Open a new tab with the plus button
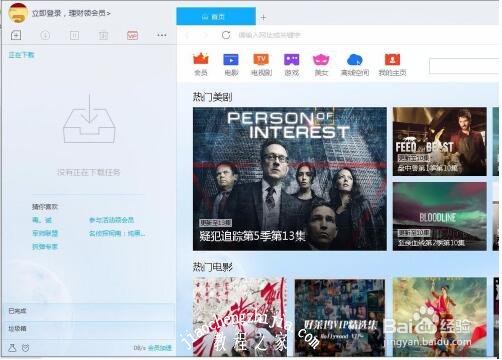This screenshot has width=502, height=360. pos(263,17)
